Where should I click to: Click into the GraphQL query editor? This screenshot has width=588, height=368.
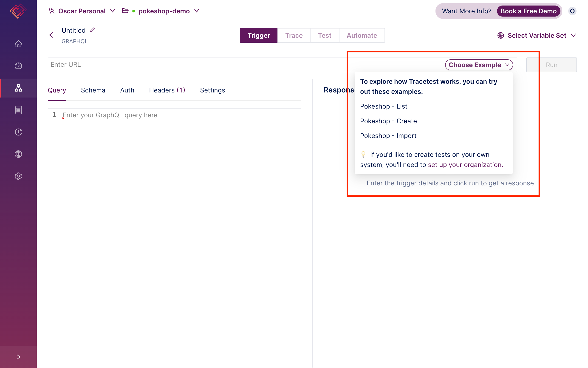[x=175, y=181]
